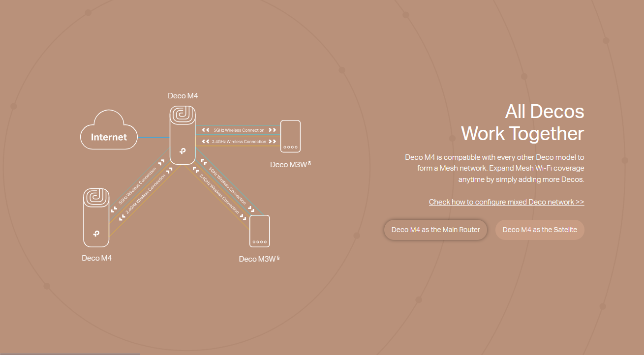This screenshot has width=644, height=355.
Task: Select the Deco M4 router icon beside Internet cloud
Action: pyautogui.click(x=183, y=135)
